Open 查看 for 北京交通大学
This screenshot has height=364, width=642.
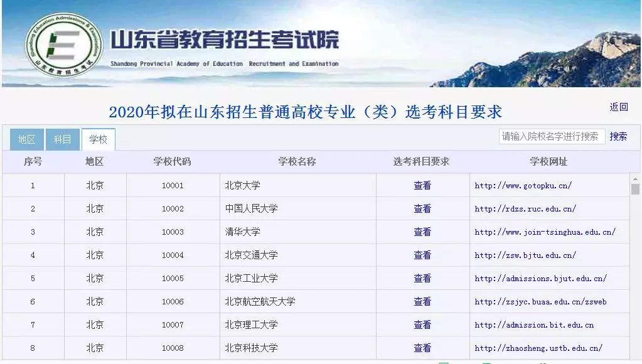tap(422, 255)
